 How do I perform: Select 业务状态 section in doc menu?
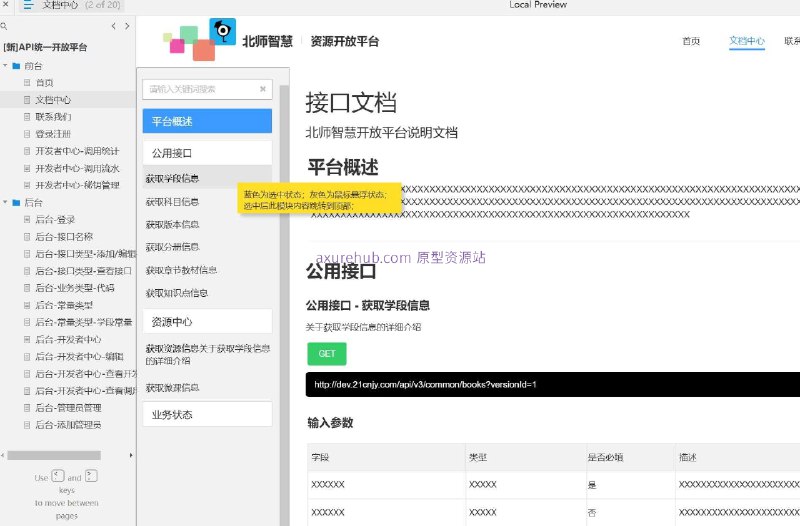click(207, 414)
